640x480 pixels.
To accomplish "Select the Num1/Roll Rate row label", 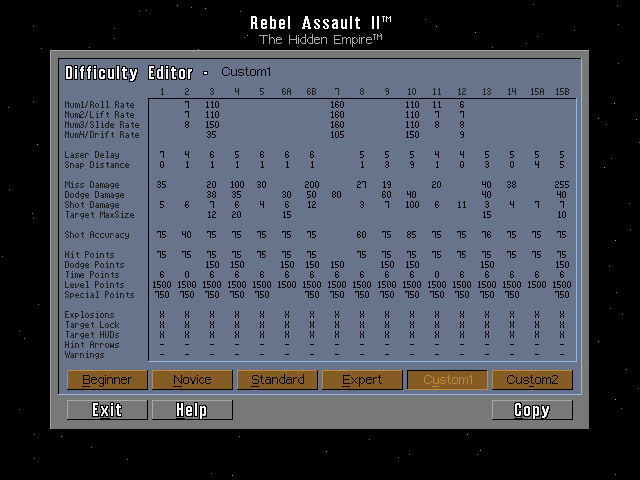I will coord(99,105).
